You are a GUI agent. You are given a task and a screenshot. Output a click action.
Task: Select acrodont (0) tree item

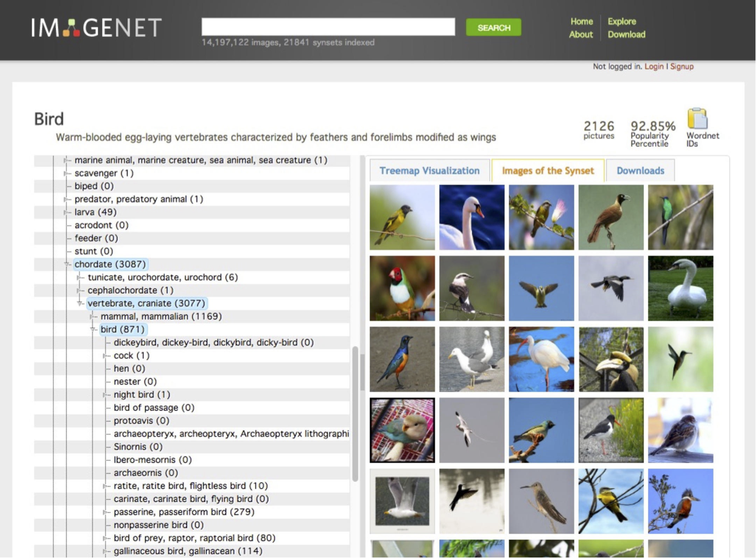(x=101, y=226)
